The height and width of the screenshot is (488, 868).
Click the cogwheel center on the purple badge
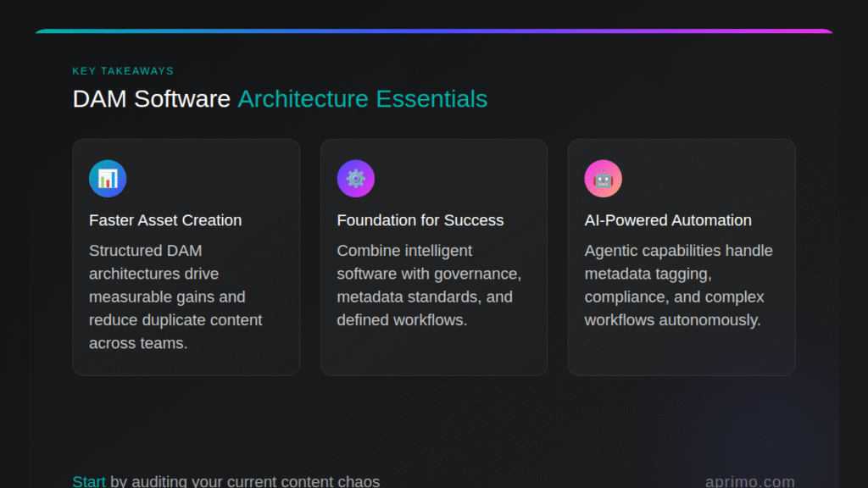pyautogui.click(x=355, y=178)
